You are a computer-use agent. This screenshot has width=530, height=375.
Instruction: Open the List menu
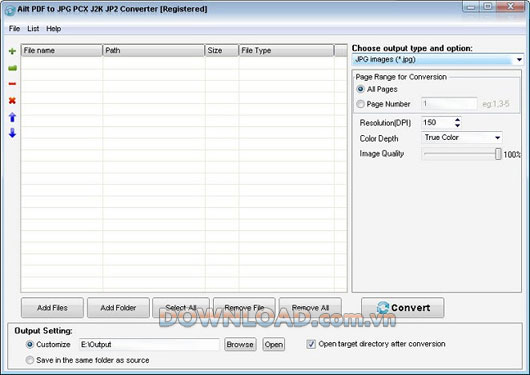coord(33,29)
